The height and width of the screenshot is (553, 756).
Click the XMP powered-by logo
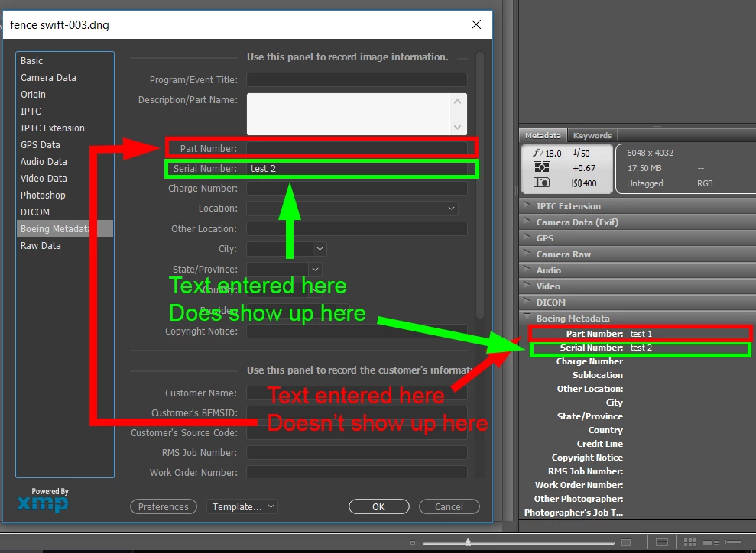point(43,501)
